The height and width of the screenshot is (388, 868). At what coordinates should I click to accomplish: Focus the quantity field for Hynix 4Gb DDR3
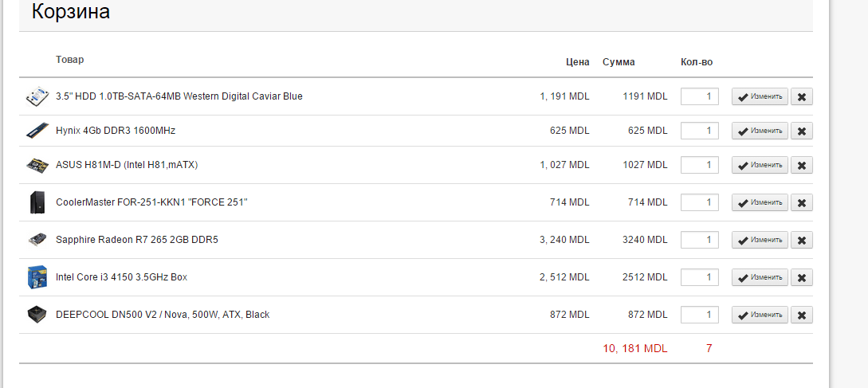(700, 131)
